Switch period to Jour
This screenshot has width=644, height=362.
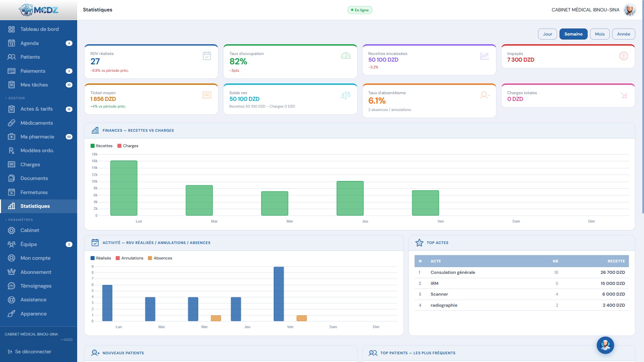pos(547,34)
